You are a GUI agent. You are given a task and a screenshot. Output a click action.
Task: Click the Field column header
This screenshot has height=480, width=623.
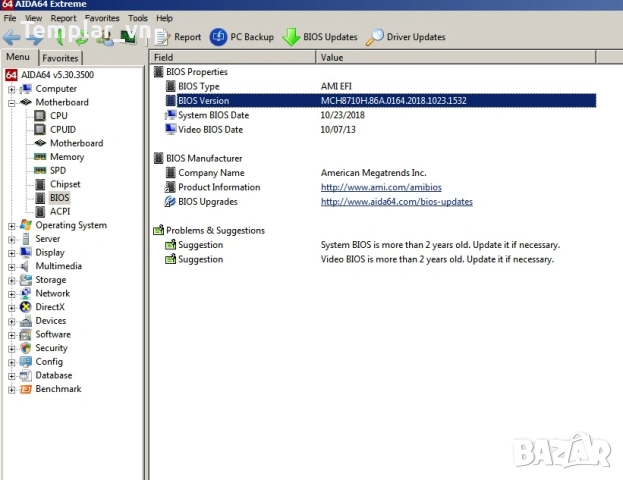[232, 57]
